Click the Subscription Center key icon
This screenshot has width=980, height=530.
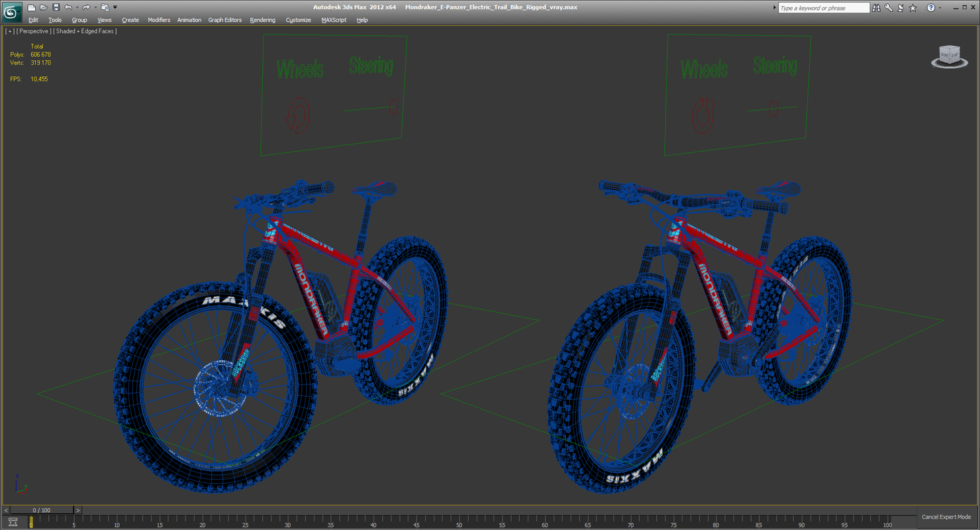[x=889, y=8]
